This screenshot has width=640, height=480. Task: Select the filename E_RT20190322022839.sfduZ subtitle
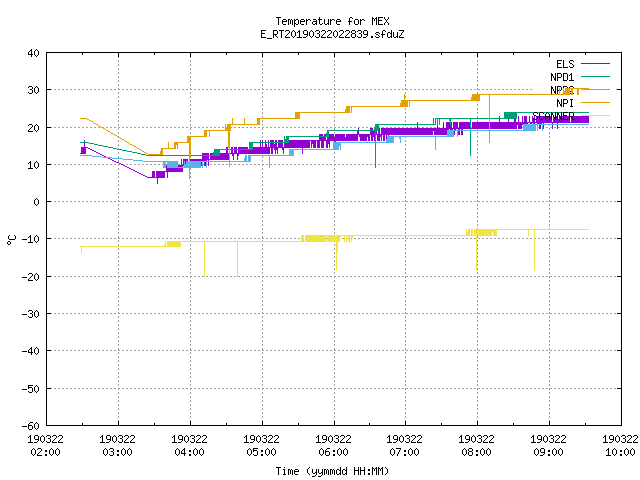(x=332, y=34)
